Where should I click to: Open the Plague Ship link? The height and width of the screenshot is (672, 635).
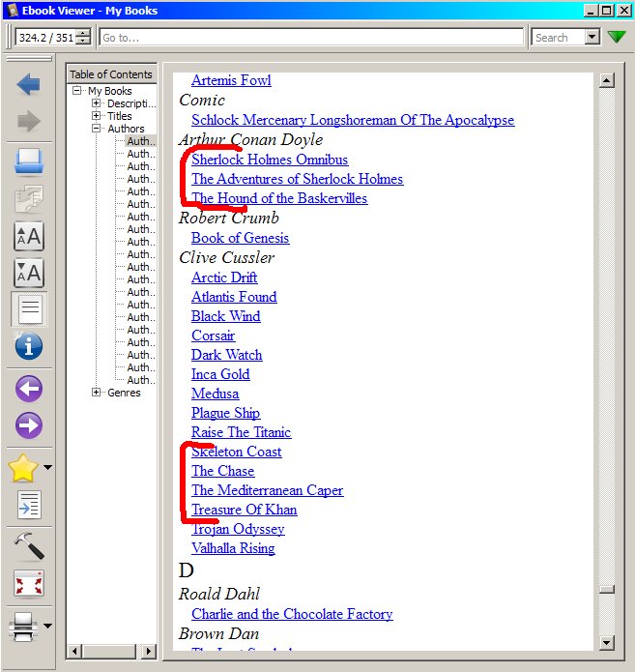pos(225,413)
